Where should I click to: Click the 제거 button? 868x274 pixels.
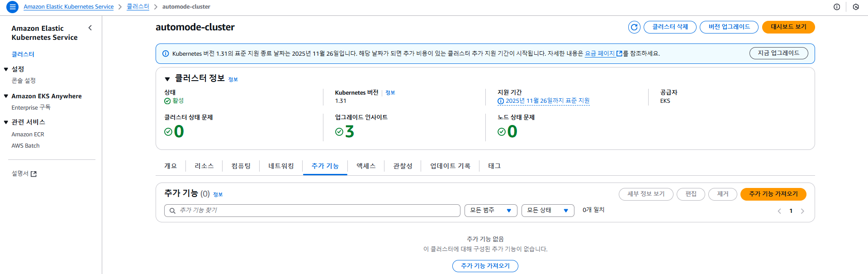pyautogui.click(x=723, y=194)
